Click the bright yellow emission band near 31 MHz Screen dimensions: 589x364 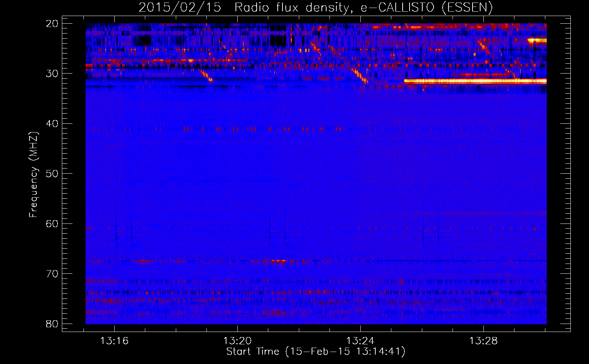tap(475, 82)
